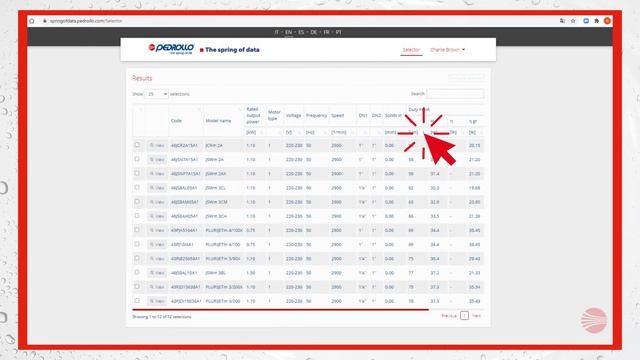Tick the checkbox for JSWm 2A row
The width and height of the screenshot is (640, 360).
tap(137, 159)
